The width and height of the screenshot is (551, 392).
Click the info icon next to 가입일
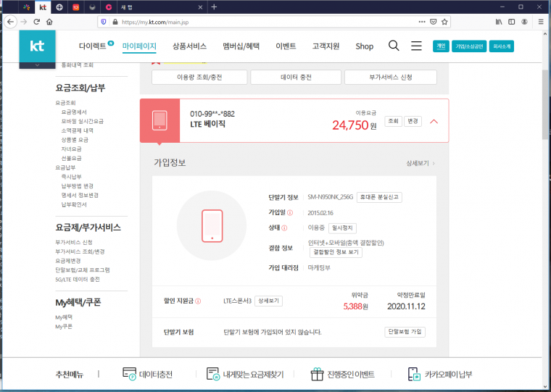[x=290, y=212]
